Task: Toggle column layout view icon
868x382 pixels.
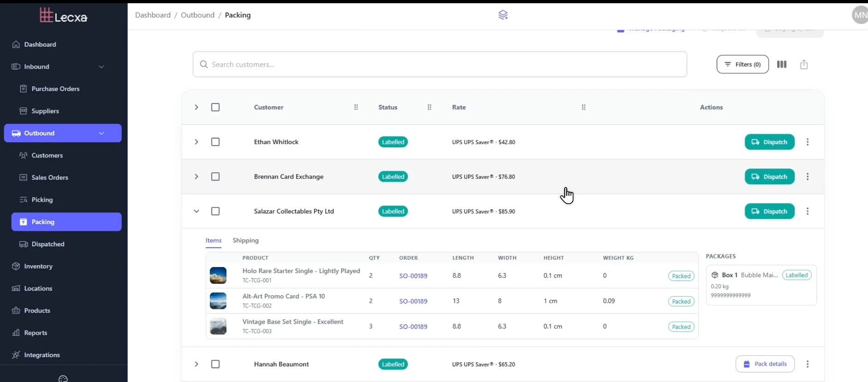Action: [x=782, y=64]
